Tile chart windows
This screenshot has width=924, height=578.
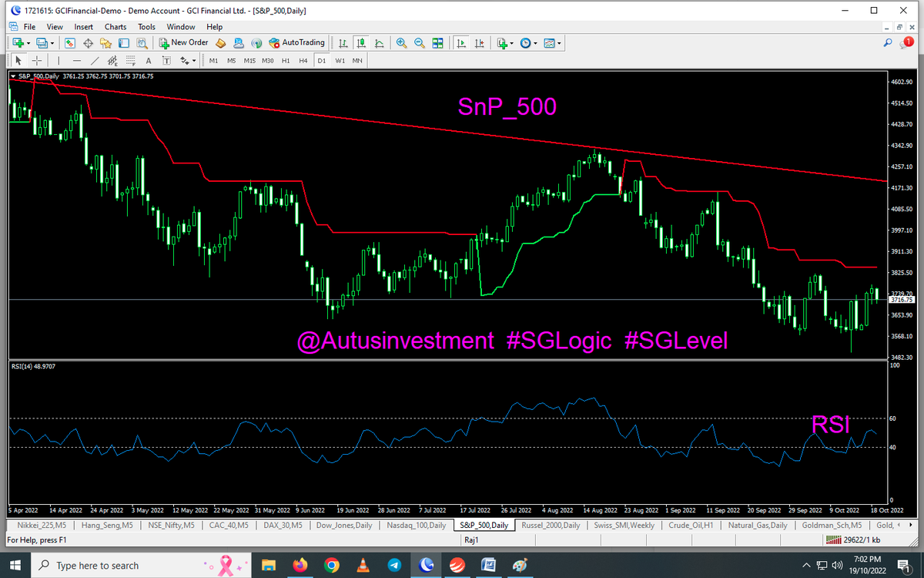pyautogui.click(x=437, y=43)
